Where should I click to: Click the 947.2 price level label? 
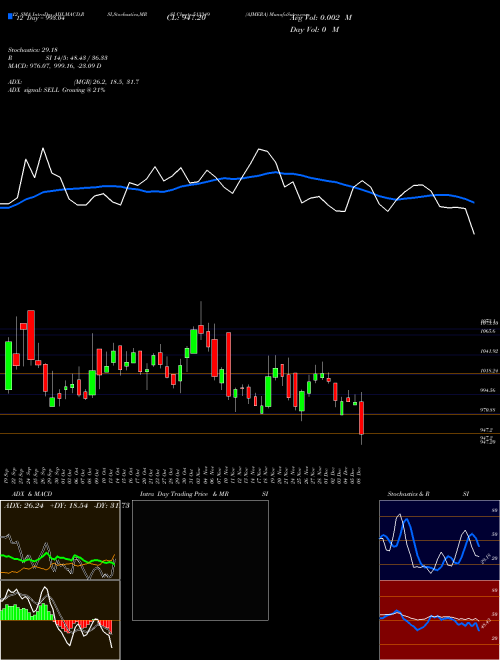click(486, 430)
